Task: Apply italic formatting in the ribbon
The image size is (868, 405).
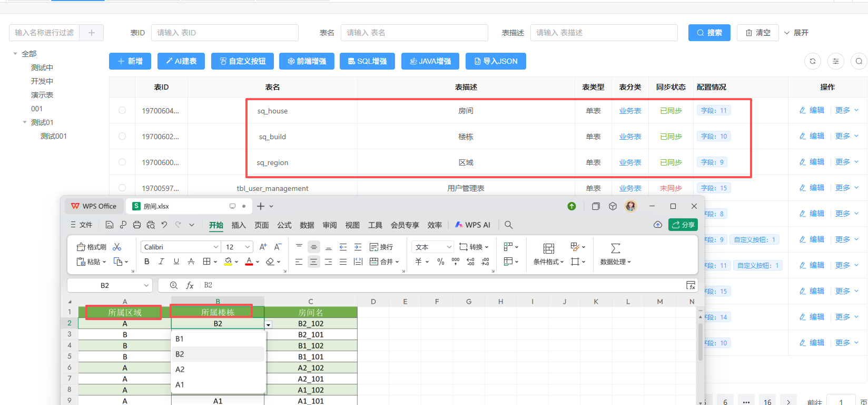Action: coord(162,262)
